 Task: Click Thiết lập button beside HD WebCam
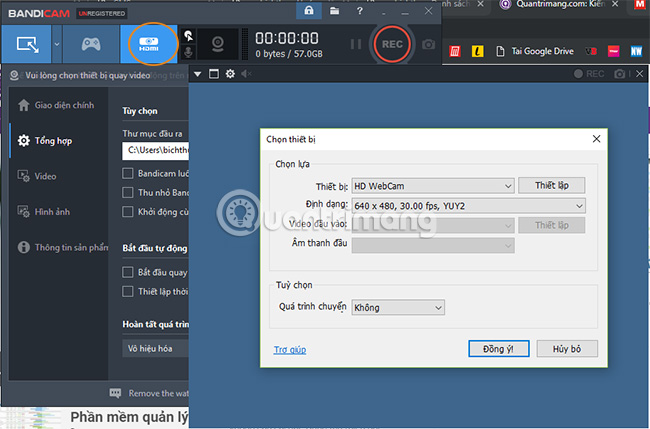[x=551, y=185]
